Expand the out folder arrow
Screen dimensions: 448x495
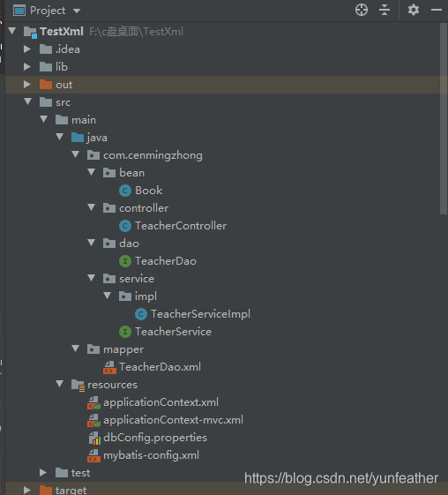coord(27,85)
